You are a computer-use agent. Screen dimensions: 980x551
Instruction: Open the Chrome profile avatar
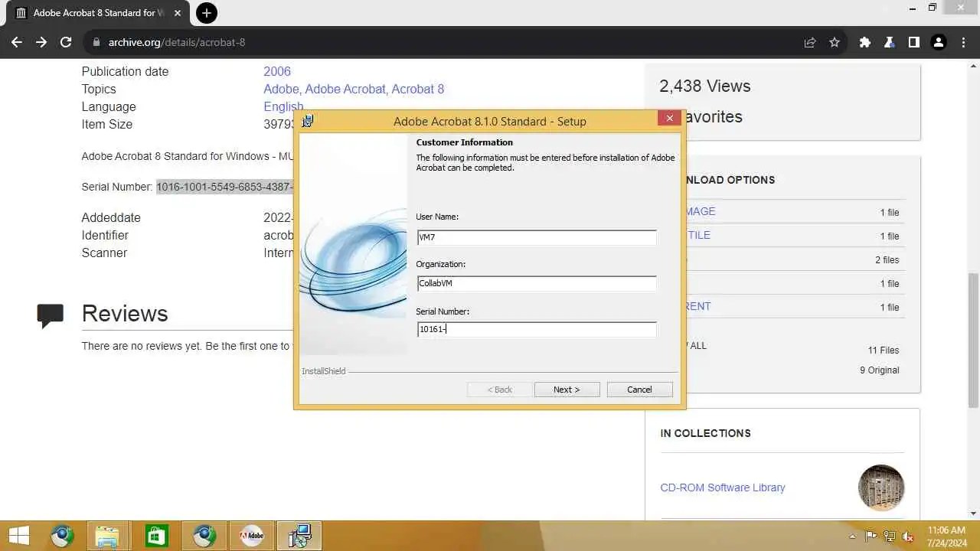pos(939,42)
